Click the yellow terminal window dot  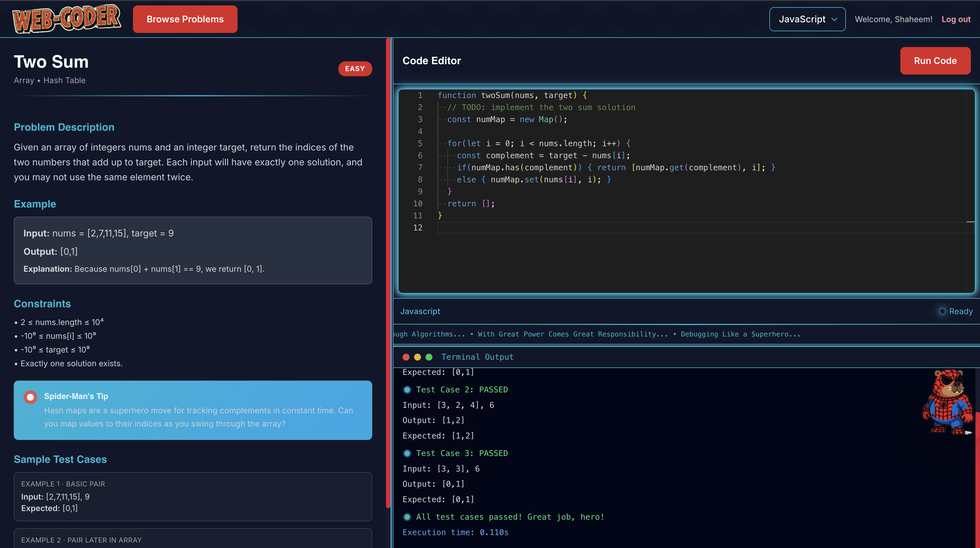click(417, 357)
